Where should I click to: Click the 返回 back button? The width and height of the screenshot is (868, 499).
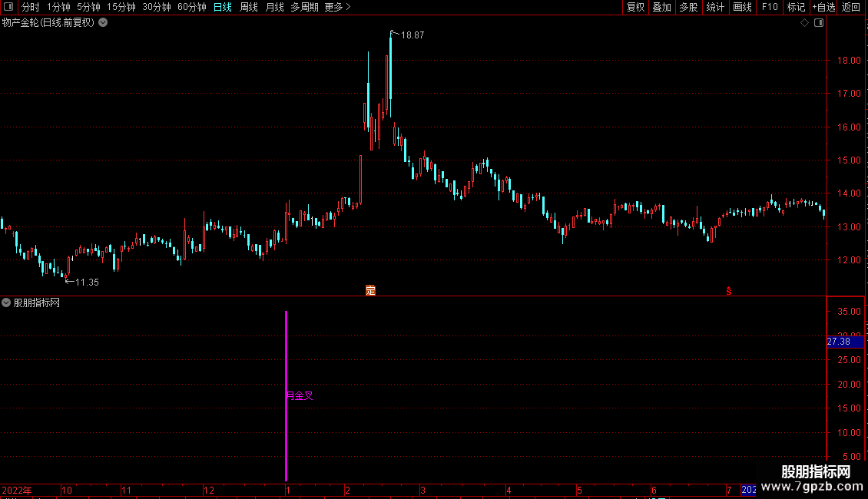click(x=851, y=7)
